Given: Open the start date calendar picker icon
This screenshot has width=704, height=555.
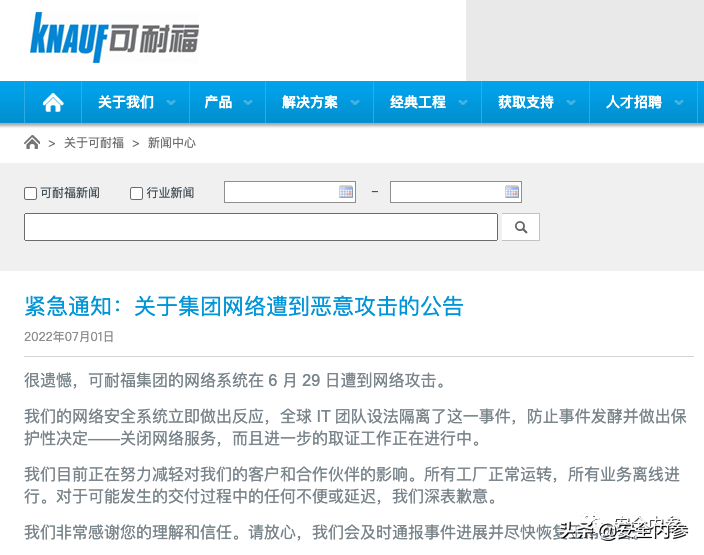Looking at the screenshot, I should [346, 192].
